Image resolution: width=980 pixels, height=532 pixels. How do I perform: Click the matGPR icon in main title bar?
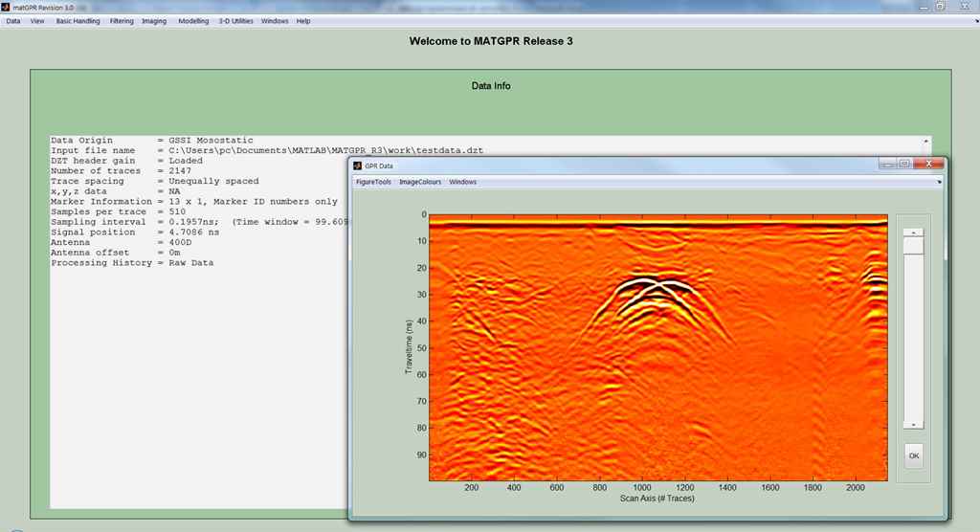coord(6,8)
